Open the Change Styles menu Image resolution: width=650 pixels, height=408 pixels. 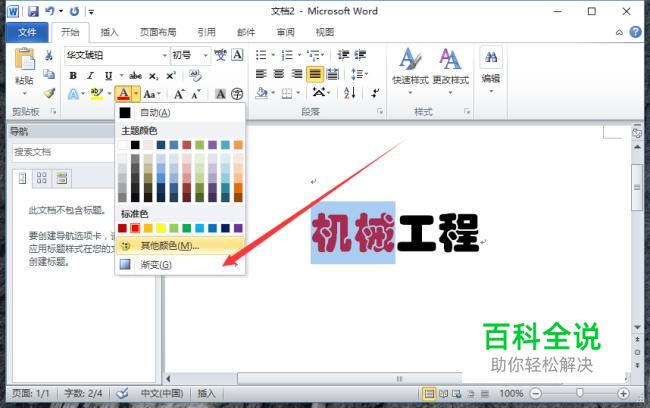tap(450, 70)
